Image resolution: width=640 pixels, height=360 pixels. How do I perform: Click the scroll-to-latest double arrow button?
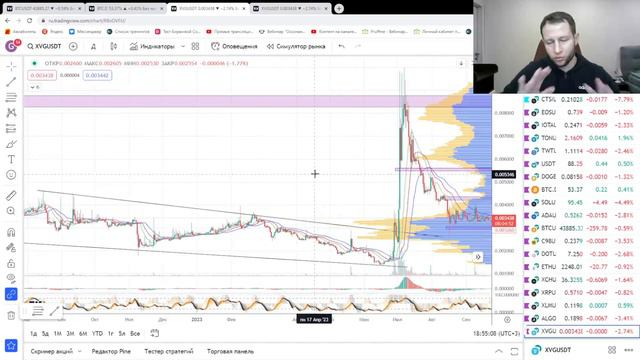click(x=478, y=257)
